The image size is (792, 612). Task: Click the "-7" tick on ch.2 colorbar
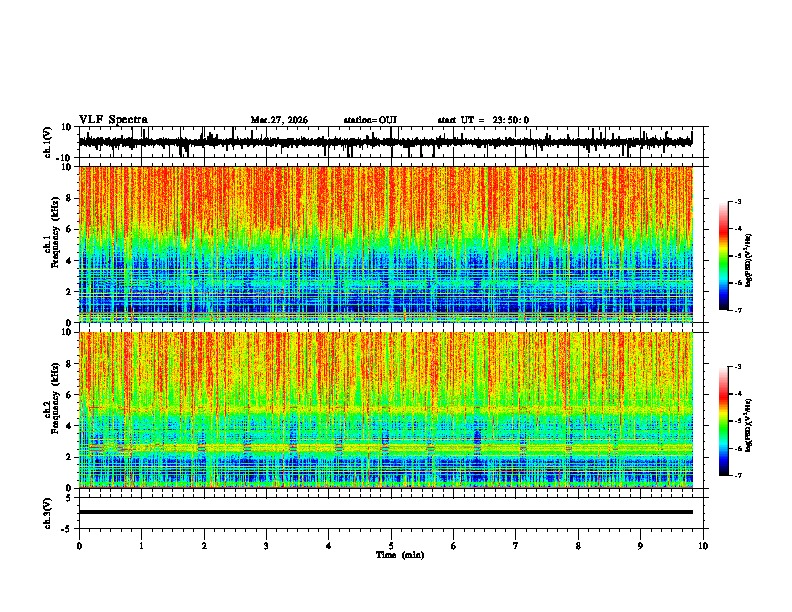[x=737, y=476]
